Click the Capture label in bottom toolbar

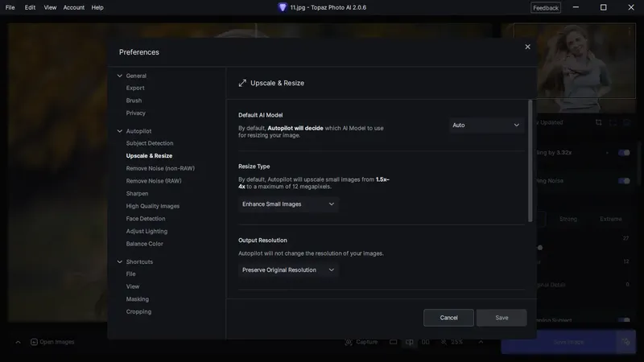click(366, 342)
